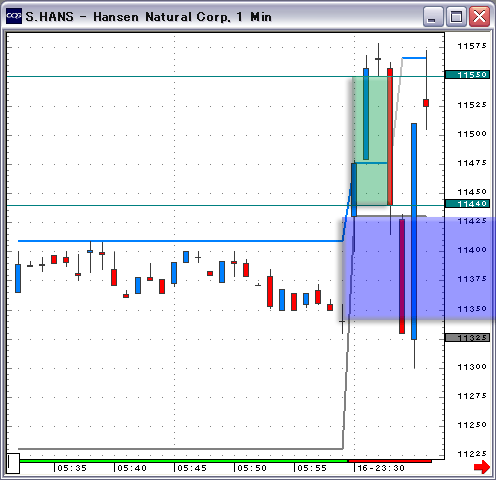Minimize the Hansen Natural Corp chart window
The height and width of the screenshot is (480, 496).
pos(433,17)
